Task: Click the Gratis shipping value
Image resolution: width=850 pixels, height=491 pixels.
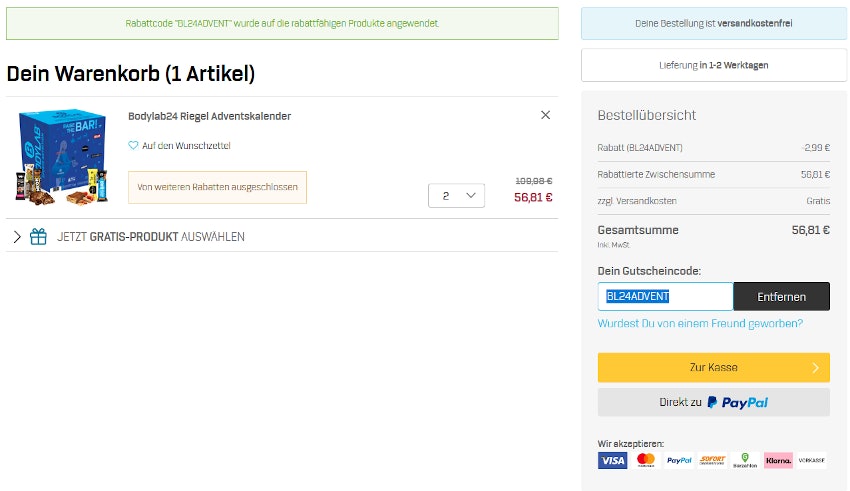Action: [818, 201]
